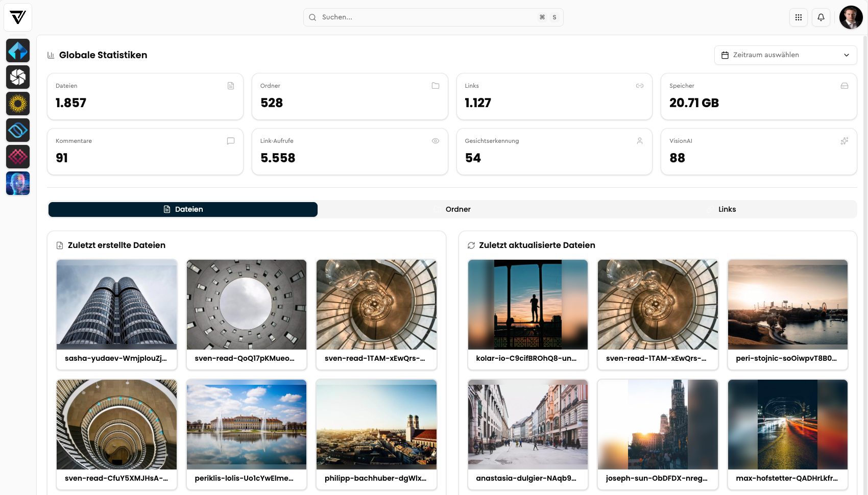Click the person icon on Gesichtserkennung card

640,141
